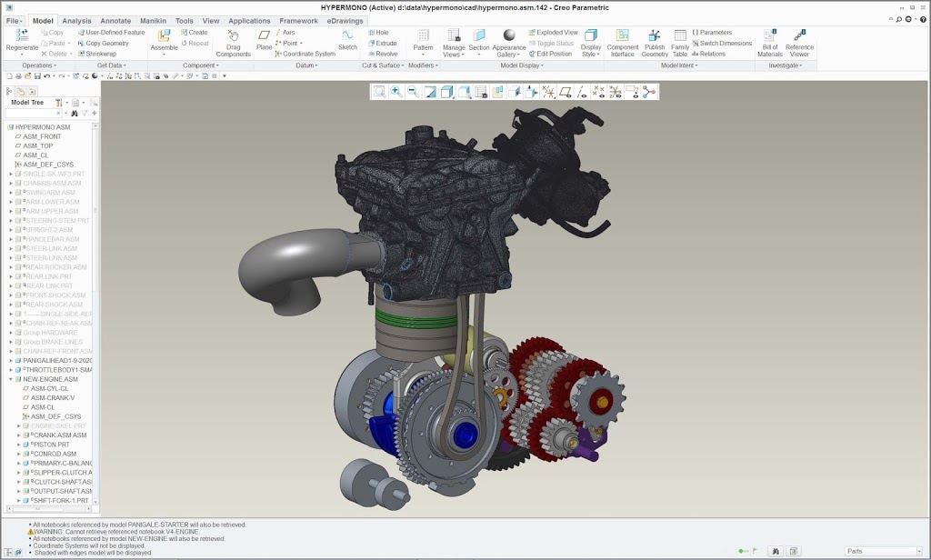Click the Edit Position button
Screen dimensions: 931x560
(552, 54)
